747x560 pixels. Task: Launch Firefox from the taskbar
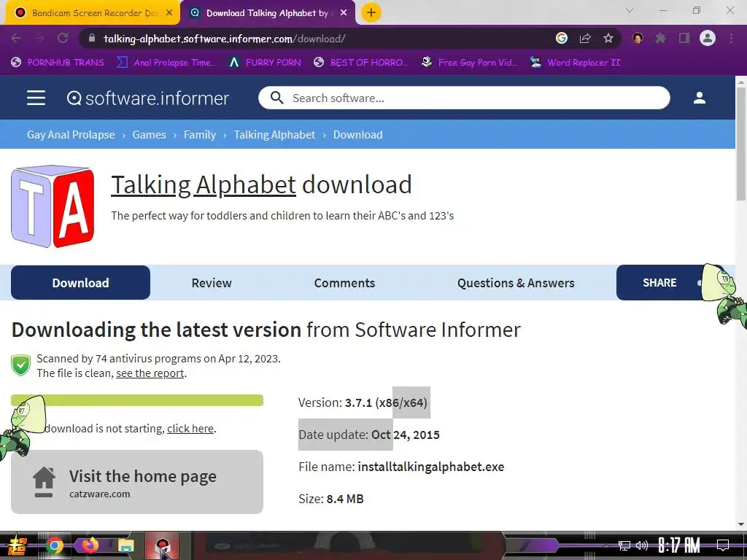click(x=90, y=545)
